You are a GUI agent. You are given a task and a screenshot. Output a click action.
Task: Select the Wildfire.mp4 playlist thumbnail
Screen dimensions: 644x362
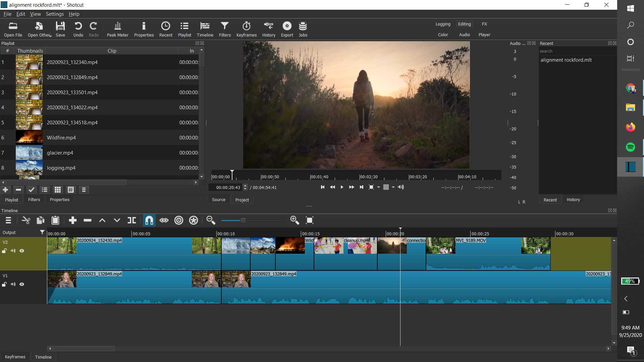[x=29, y=137]
